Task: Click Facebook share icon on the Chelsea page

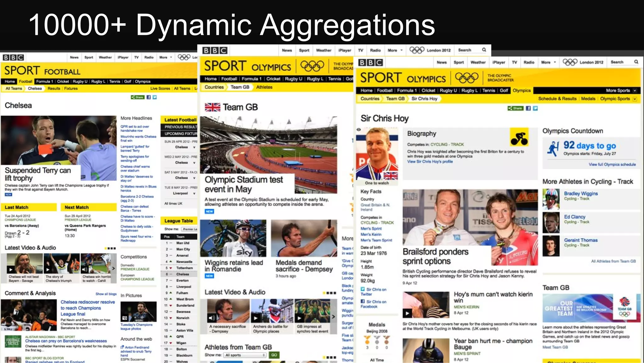Action: click(x=148, y=97)
